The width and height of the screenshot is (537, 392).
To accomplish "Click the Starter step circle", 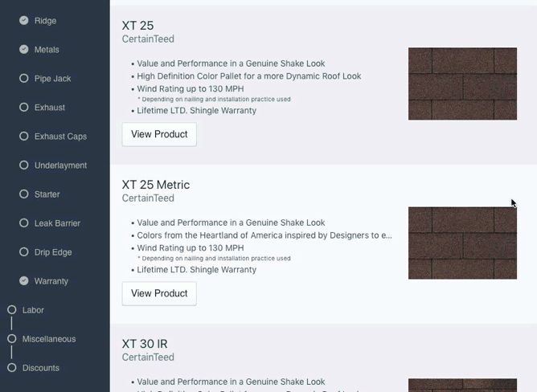I will pos(23,194).
